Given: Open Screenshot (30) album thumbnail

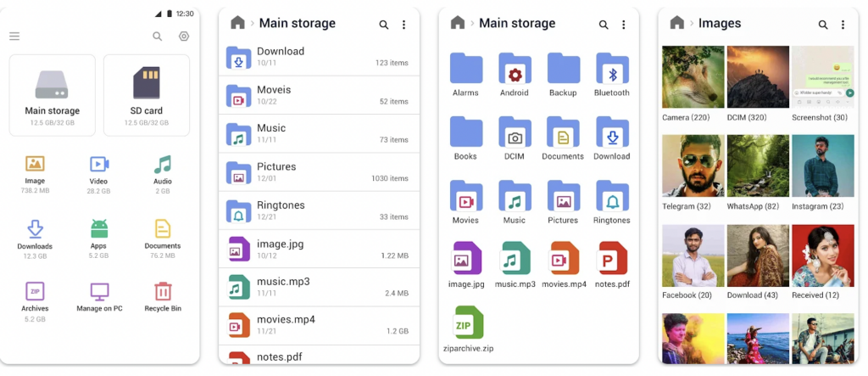Looking at the screenshot, I should click(x=822, y=76).
